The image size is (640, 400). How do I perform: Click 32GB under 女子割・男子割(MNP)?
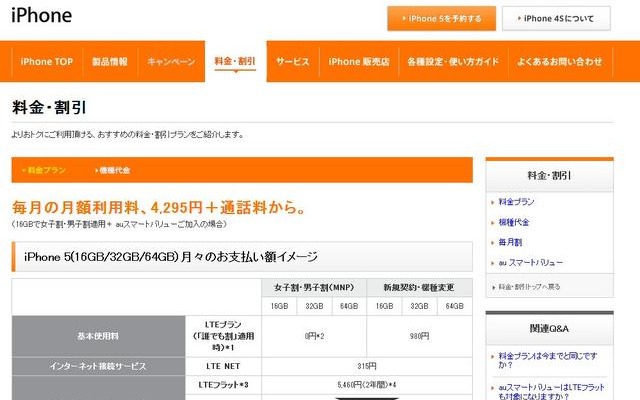coord(314,306)
